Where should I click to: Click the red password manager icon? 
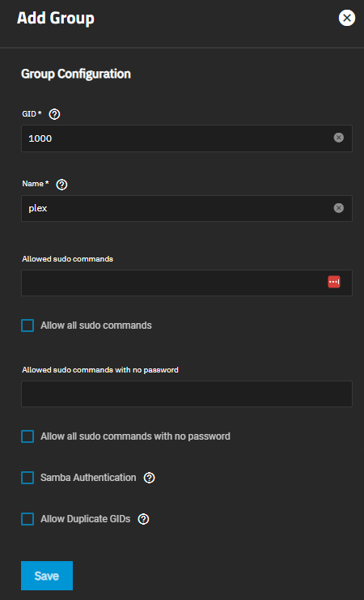pyautogui.click(x=334, y=282)
